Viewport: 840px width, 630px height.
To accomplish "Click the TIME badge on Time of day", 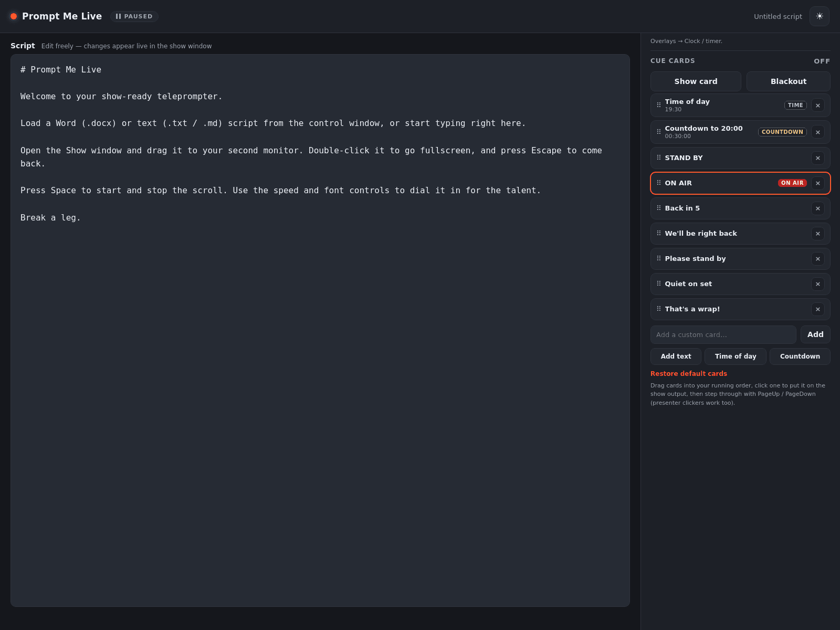I will pos(795,105).
